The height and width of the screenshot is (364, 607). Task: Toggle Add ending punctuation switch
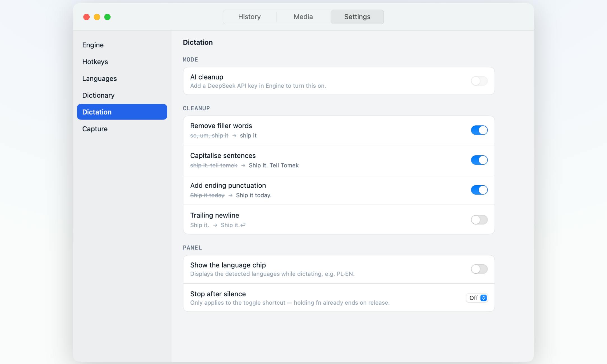(x=479, y=190)
